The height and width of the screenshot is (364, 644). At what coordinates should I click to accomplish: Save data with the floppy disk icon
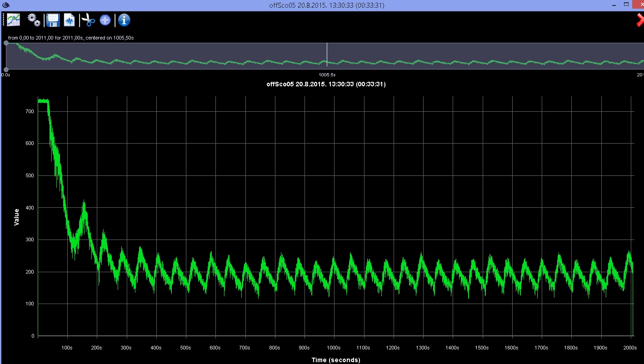click(x=53, y=20)
